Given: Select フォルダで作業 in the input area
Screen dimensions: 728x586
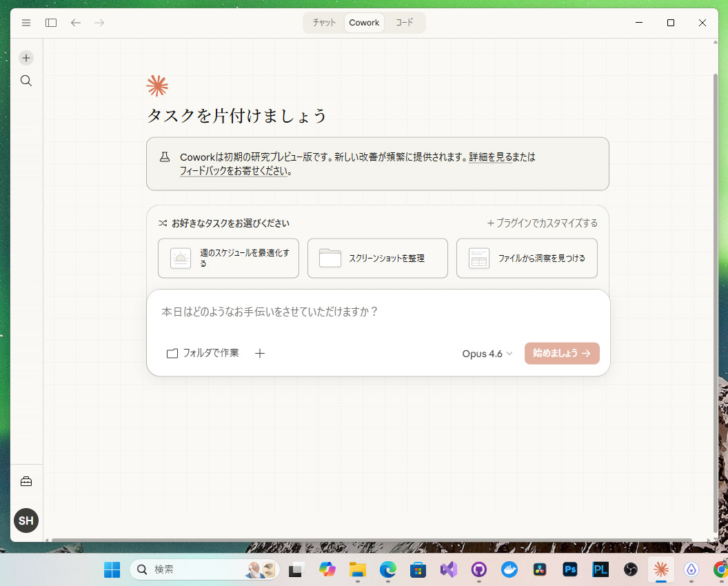Looking at the screenshot, I should [202, 353].
